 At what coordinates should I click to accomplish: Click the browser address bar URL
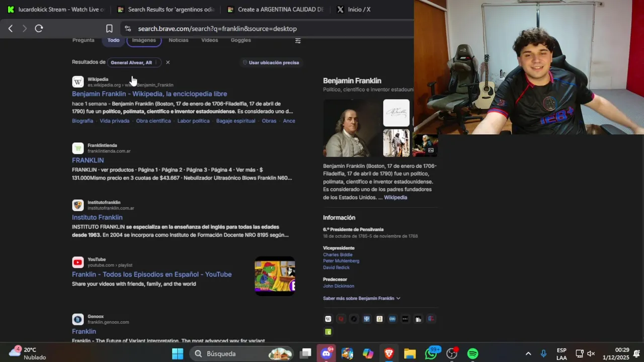(x=217, y=29)
